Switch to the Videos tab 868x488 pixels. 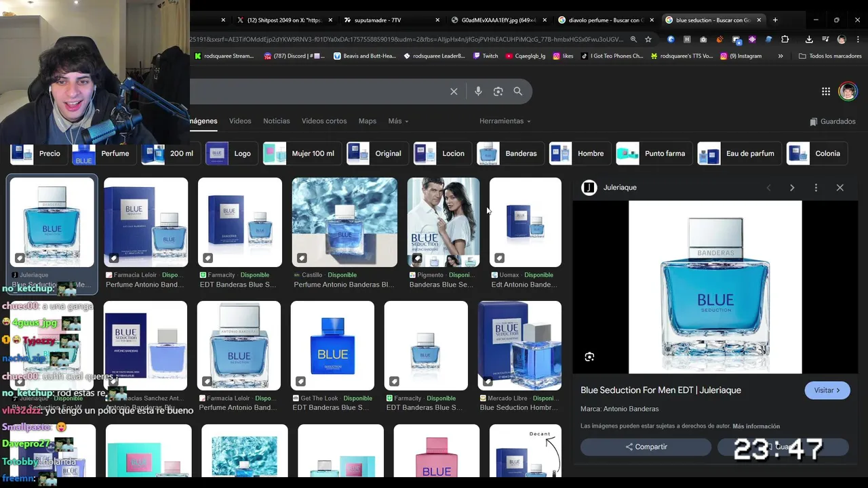coord(240,121)
